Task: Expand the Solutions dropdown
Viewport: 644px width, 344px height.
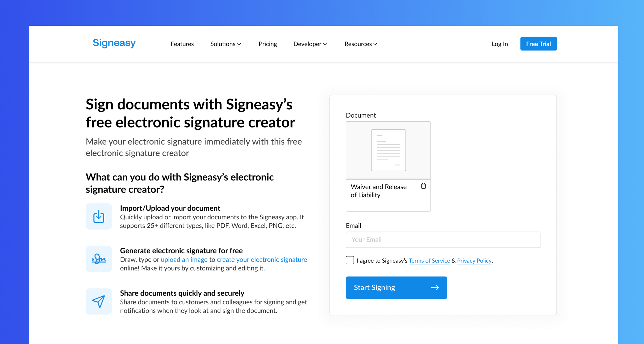Action: [225, 44]
